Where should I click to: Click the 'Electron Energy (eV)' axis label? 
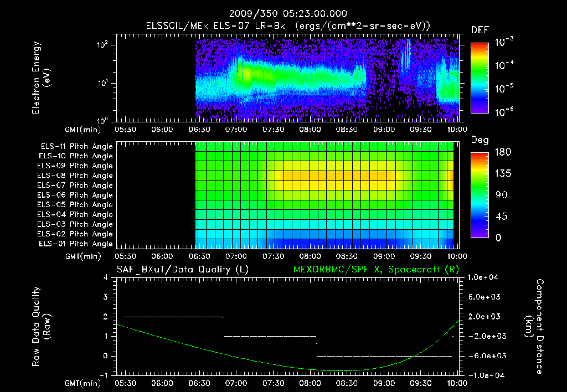[x=41, y=78]
